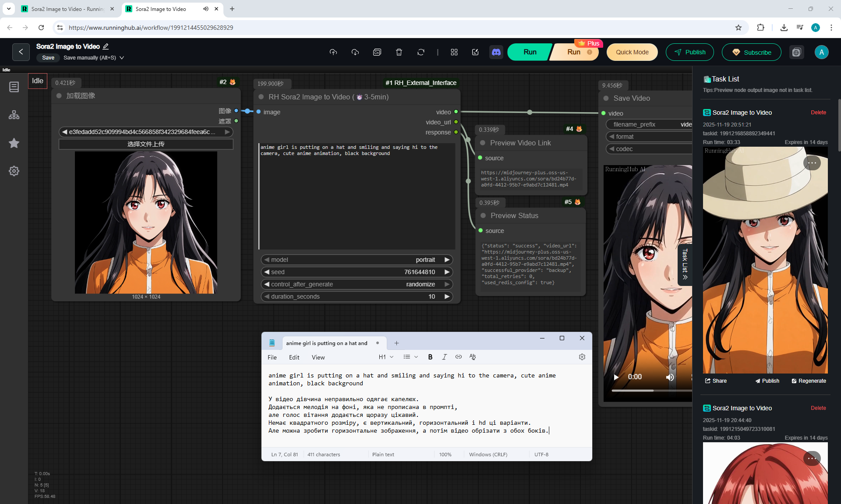The width and height of the screenshot is (841, 504).
Task: Click the Quick Mode button
Action: 632,52
